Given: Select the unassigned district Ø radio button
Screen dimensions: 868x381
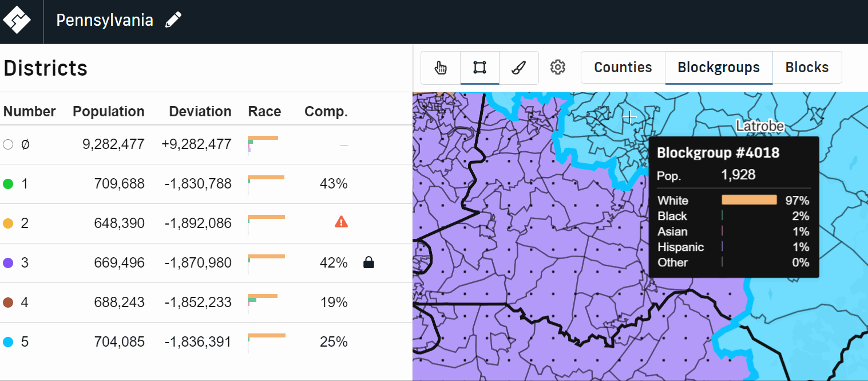Looking at the screenshot, I should 8,144.
